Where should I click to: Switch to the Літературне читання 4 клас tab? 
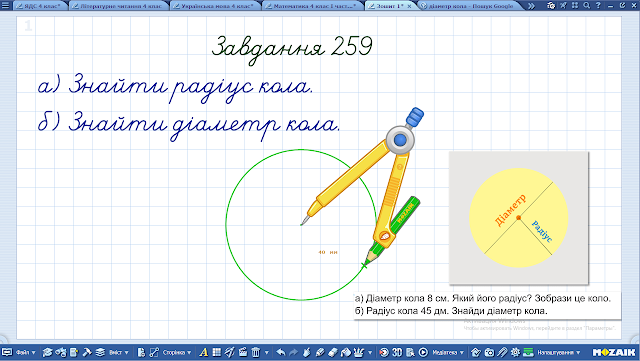point(118,6)
